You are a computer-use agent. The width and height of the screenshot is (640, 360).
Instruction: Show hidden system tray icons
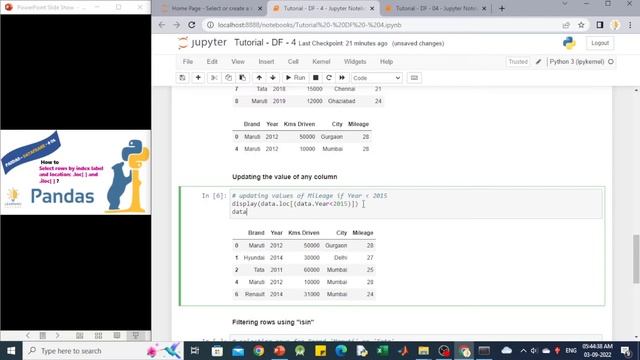click(523, 351)
